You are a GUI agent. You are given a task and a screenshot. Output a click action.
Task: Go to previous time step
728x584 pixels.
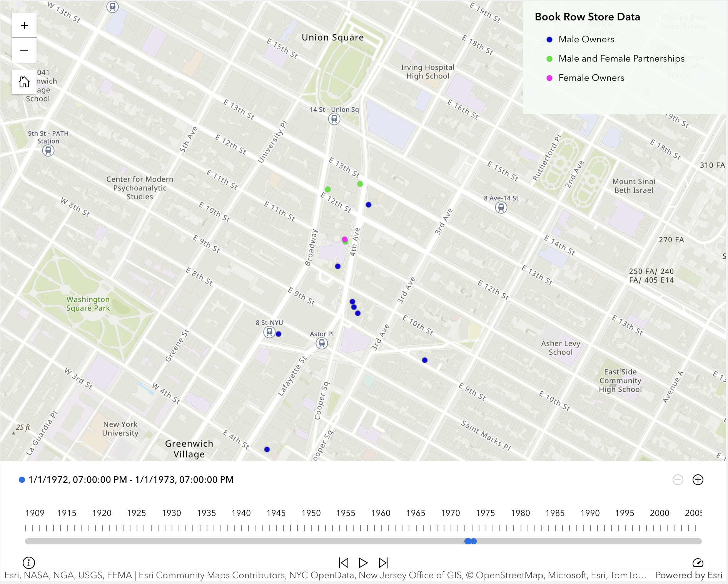point(344,563)
